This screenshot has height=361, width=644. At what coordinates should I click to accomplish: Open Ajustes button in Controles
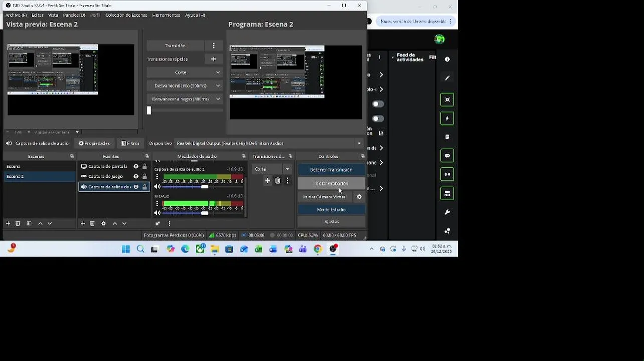[x=331, y=221]
